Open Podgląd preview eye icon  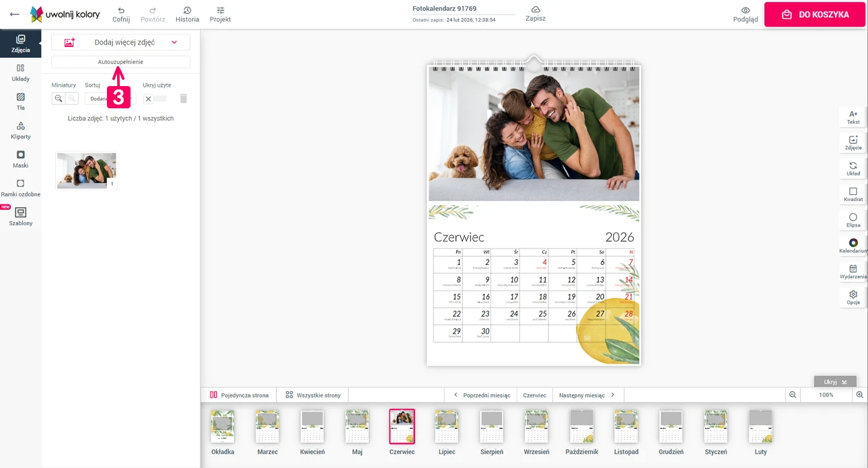coord(745,11)
